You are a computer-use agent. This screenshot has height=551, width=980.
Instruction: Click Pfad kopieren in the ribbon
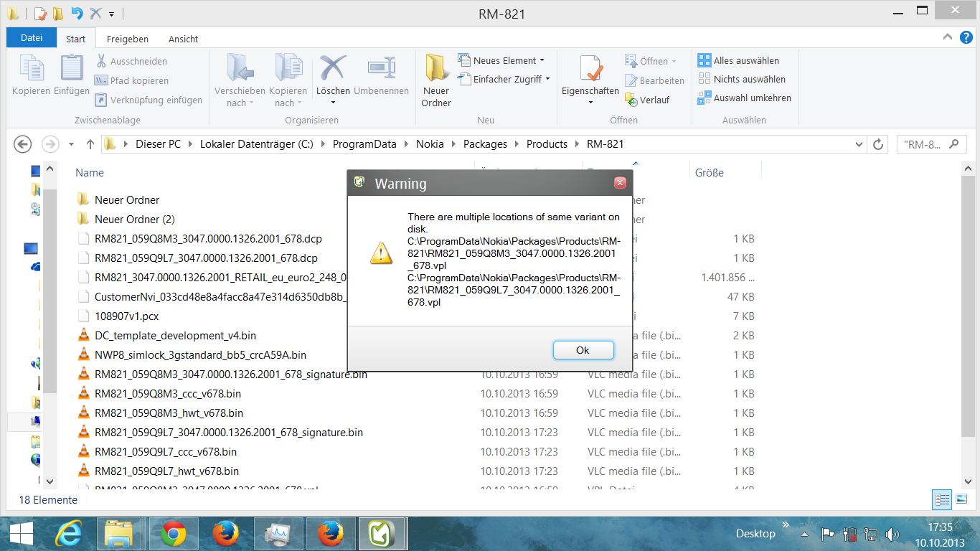pyautogui.click(x=132, y=80)
